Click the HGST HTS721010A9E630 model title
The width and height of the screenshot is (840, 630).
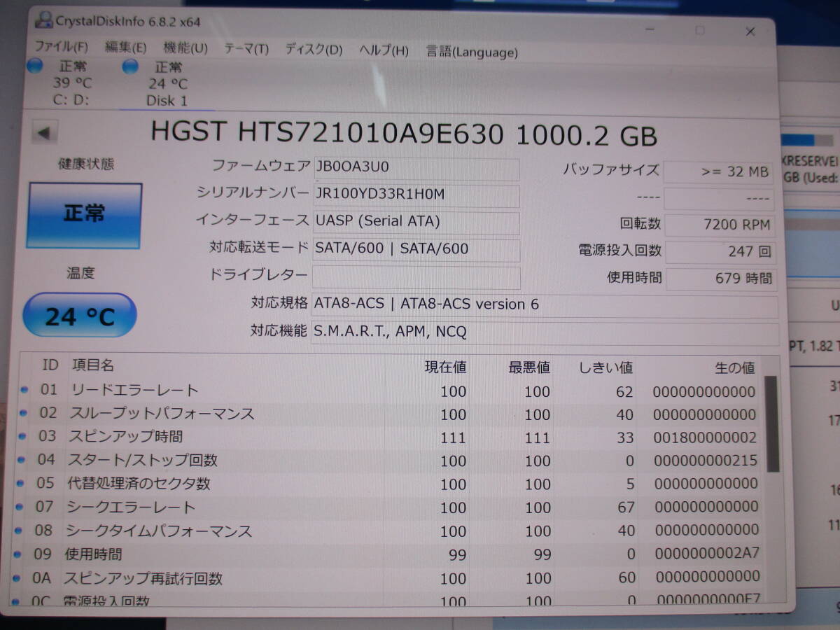404,134
